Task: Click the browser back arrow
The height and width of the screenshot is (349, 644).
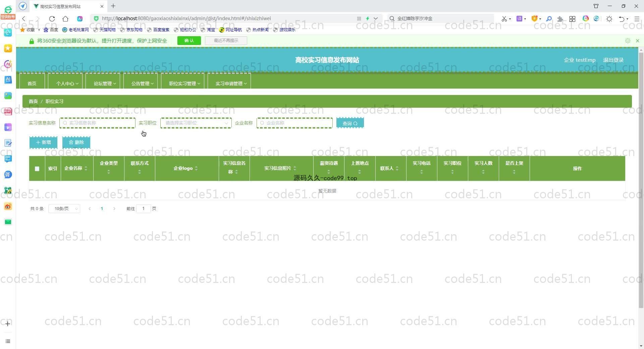Action: 24,19
